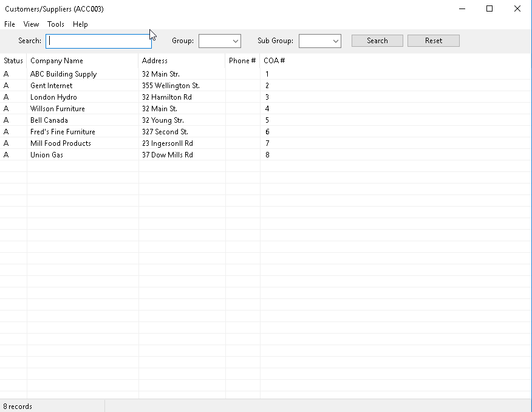Sort by Company Name column header

[83, 61]
